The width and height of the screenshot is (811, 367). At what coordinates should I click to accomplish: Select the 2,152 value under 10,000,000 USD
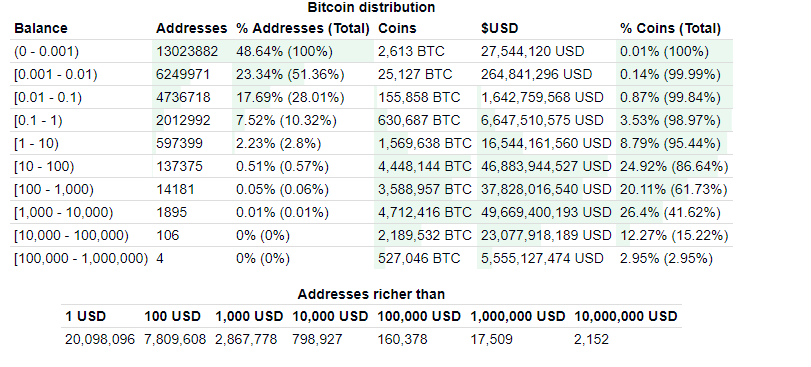tap(592, 339)
